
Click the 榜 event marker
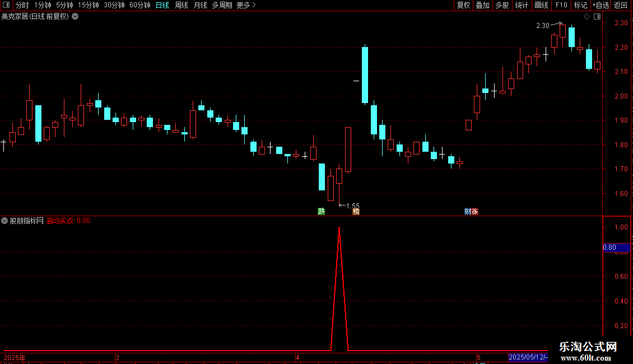(x=356, y=212)
